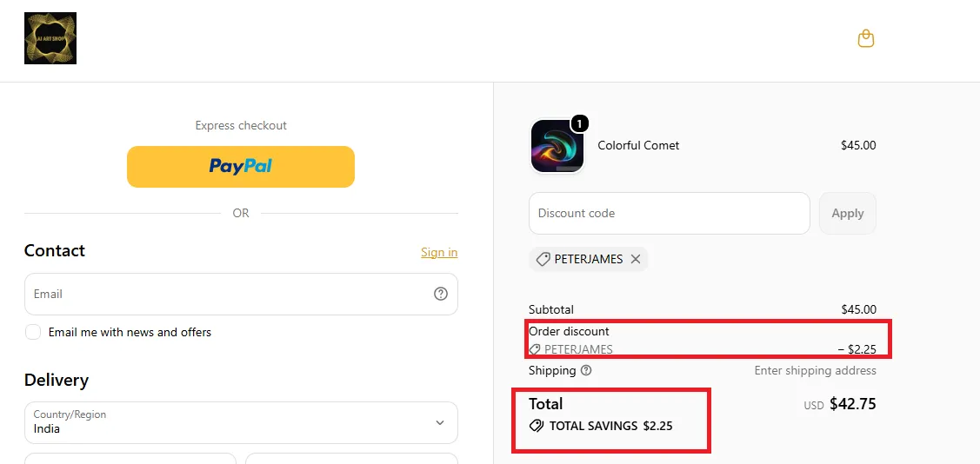Remove the PETERJAMES discount code with X
Image resolution: width=980 pixels, height=464 pixels.
(636, 259)
